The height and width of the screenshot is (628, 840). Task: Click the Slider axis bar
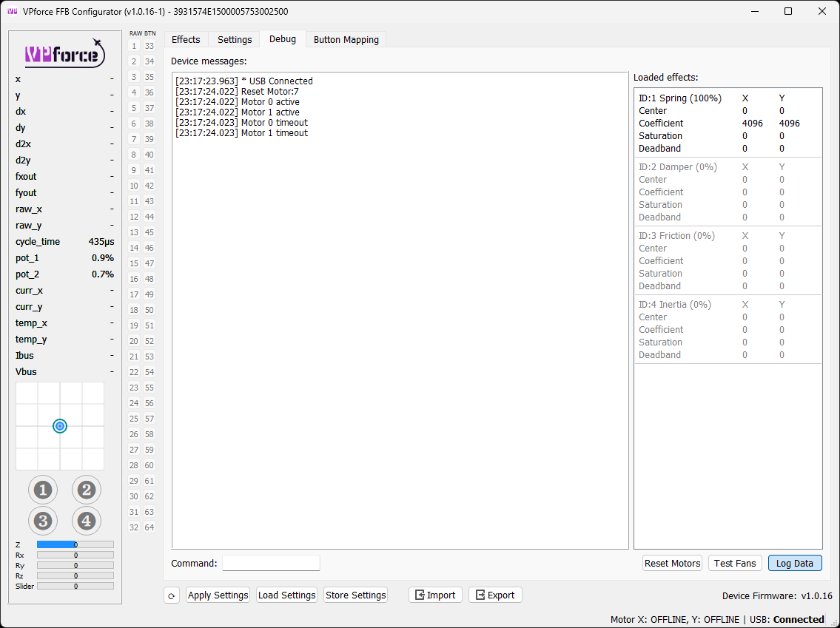point(75,587)
